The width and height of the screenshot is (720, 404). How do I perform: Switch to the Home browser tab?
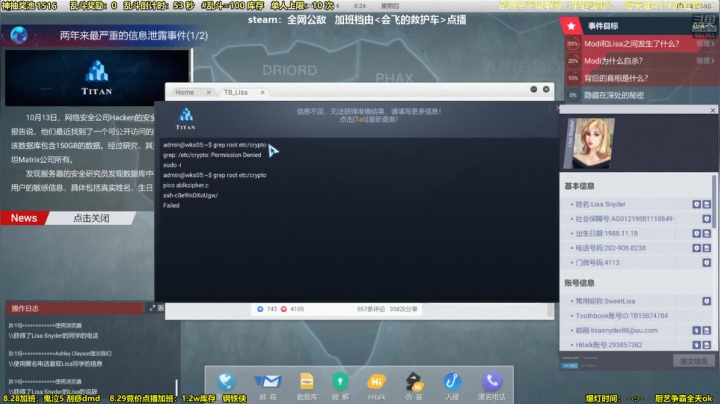point(185,92)
